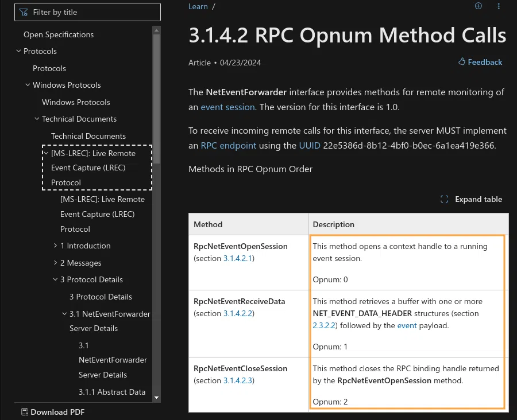This screenshot has width=517, height=420.
Task: Expand the 2 Messages section
Action: [x=55, y=263]
